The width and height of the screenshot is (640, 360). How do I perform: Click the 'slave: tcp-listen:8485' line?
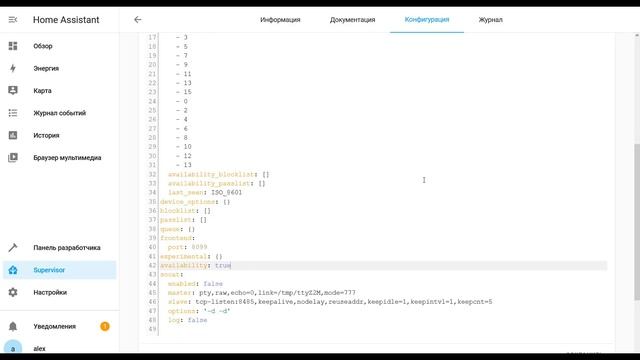pyautogui.click(x=330, y=302)
